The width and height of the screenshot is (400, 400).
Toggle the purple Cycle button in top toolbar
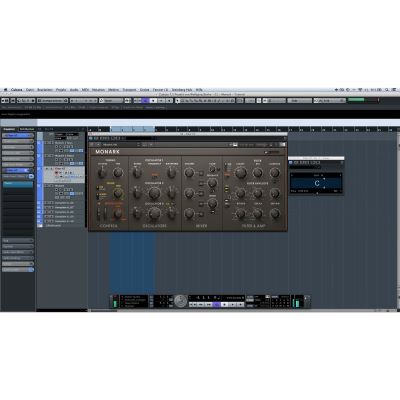pyautogui.click(x=145, y=100)
